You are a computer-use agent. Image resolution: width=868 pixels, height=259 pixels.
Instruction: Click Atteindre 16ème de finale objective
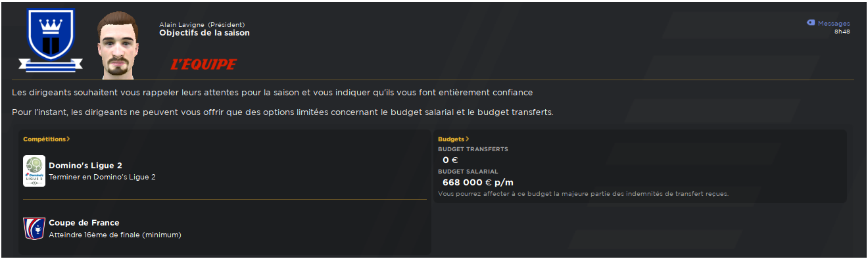(x=115, y=235)
